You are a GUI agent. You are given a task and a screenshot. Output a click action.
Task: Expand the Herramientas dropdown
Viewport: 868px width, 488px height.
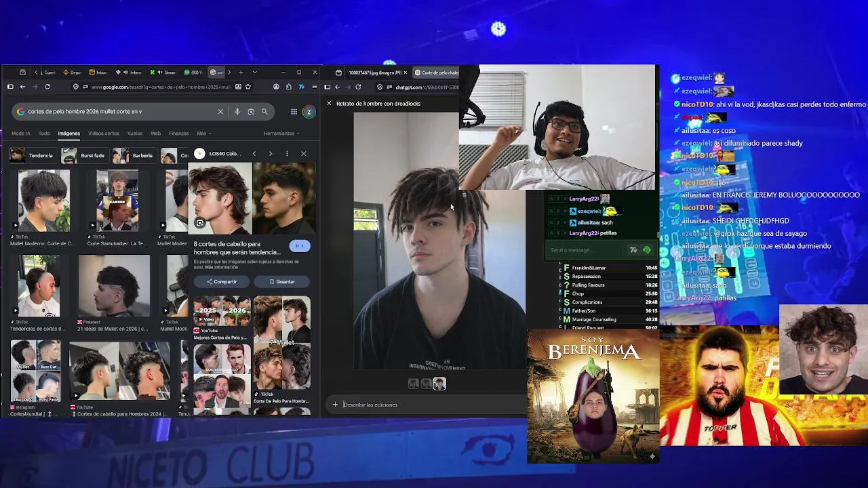tap(281, 134)
